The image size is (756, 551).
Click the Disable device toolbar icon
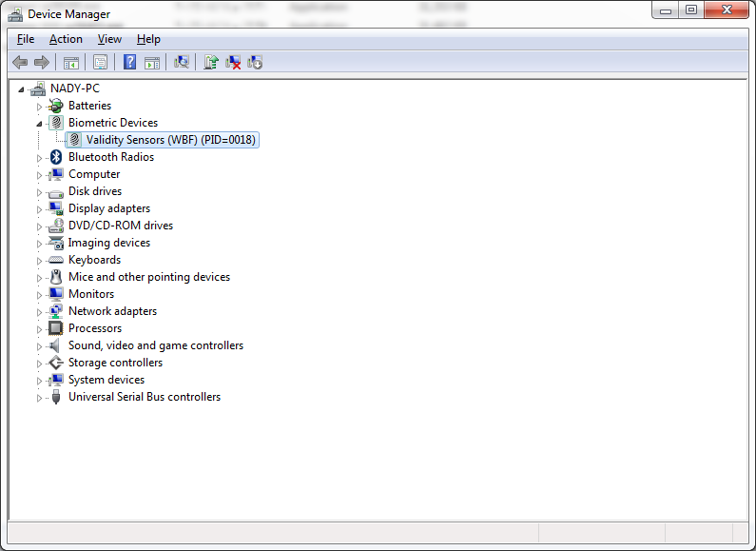[x=255, y=62]
